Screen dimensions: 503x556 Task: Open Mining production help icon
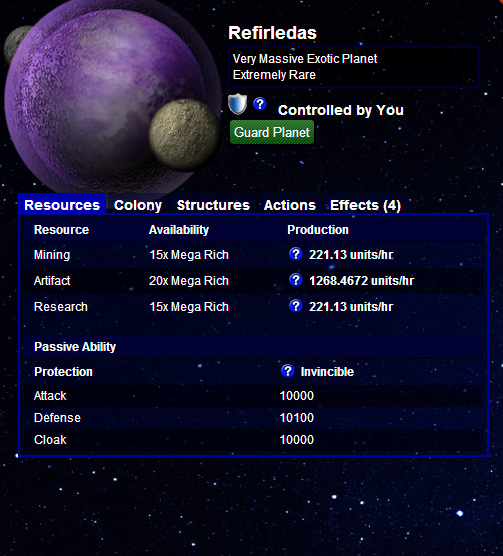coord(295,254)
